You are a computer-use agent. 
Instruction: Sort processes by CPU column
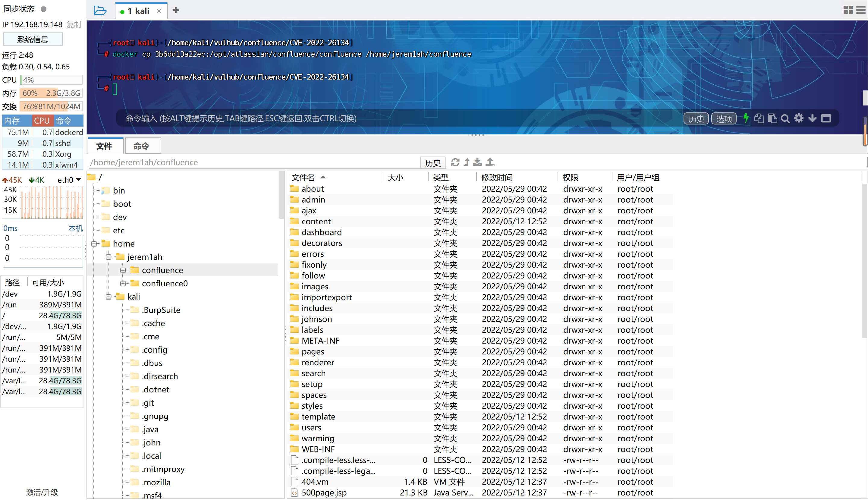pyautogui.click(x=42, y=121)
